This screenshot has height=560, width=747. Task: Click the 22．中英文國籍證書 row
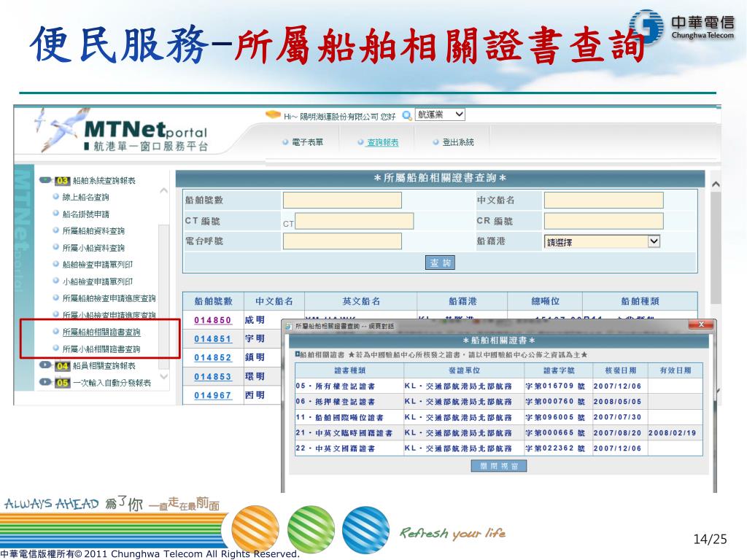coord(499,448)
